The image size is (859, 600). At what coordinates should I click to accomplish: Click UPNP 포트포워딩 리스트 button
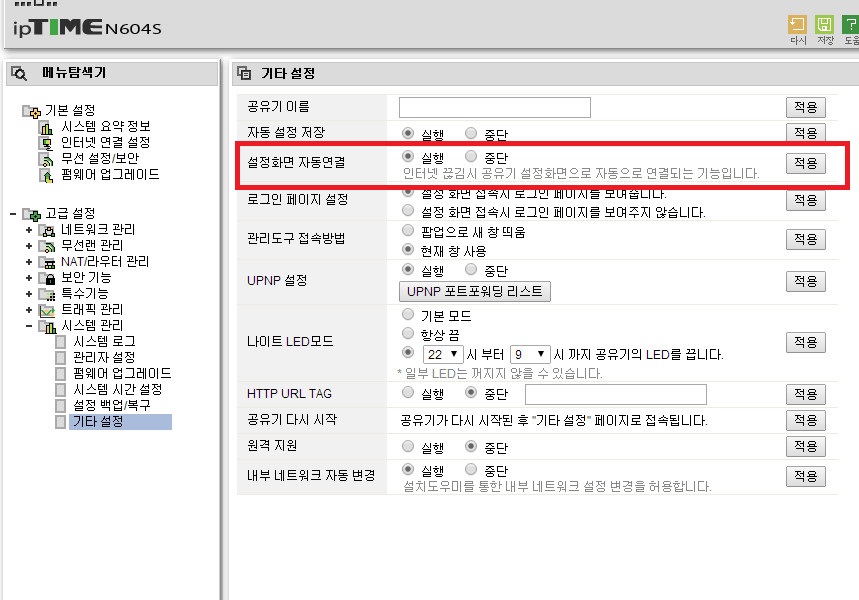[x=474, y=292]
